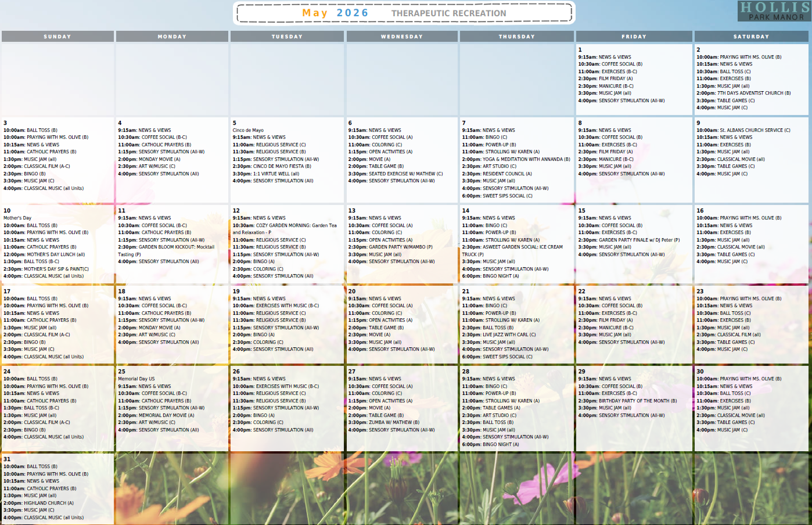
Task: Click "BALL TOSS (B)" at 2:30pm on May 21
Action: pos(498,328)
